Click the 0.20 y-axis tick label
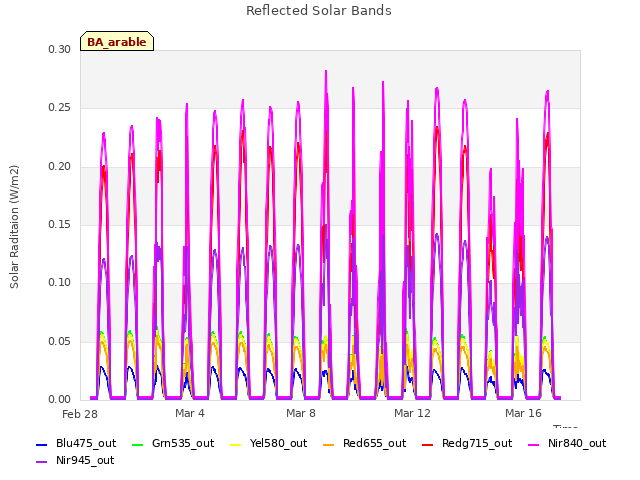The image size is (640, 480). 59,167
